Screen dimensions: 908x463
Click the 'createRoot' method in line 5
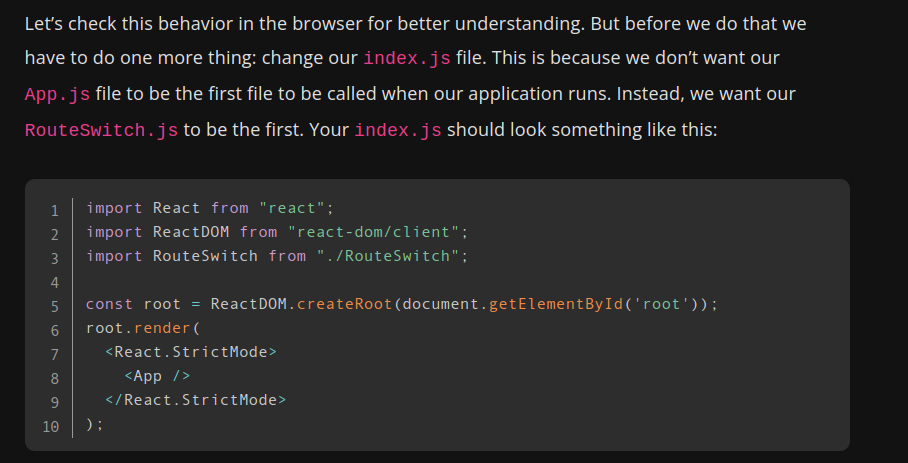point(345,304)
